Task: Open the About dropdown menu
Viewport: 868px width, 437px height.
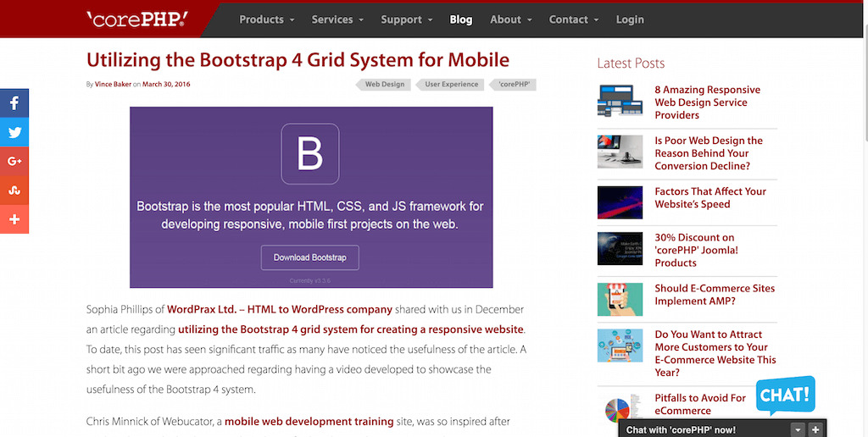Action: pos(511,19)
